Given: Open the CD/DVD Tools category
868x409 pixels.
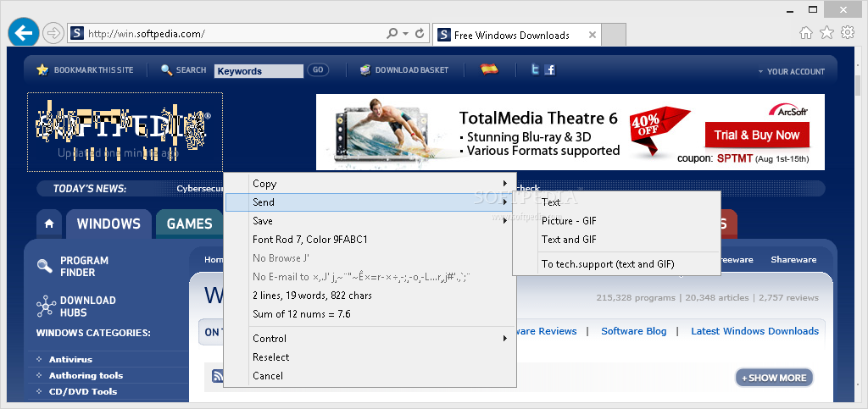Looking at the screenshot, I should tap(83, 391).
